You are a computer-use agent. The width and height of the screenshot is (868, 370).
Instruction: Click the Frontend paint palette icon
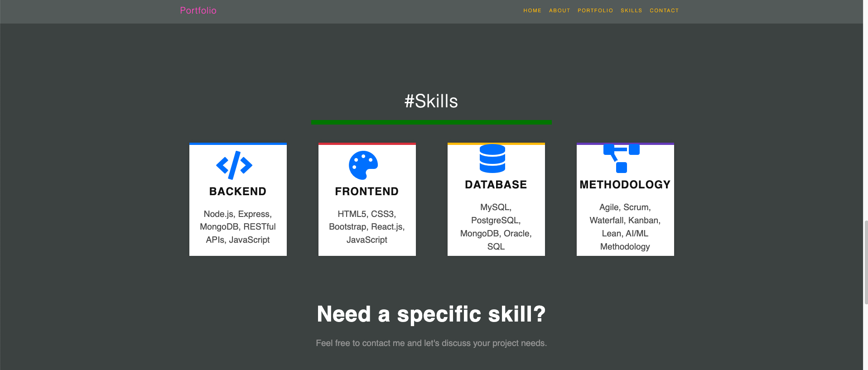click(363, 165)
